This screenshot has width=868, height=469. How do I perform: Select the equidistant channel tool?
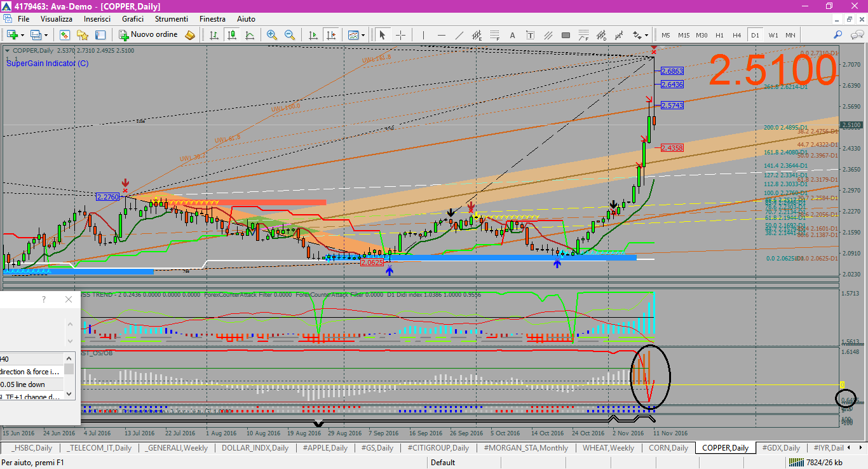pyautogui.click(x=477, y=35)
